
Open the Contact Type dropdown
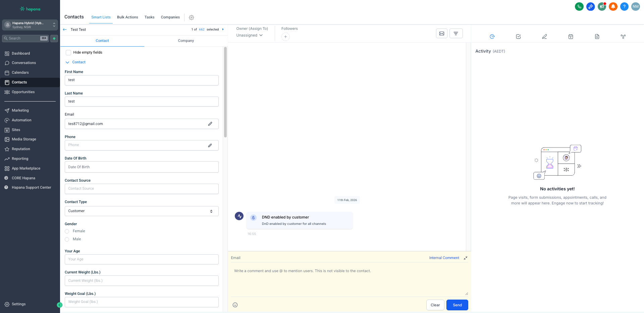pyautogui.click(x=142, y=211)
